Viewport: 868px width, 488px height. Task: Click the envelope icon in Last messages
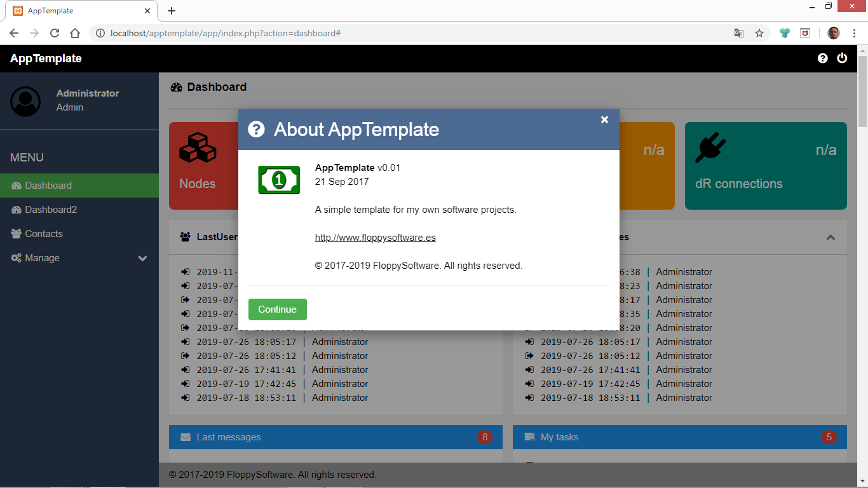click(x=186, y=437)
